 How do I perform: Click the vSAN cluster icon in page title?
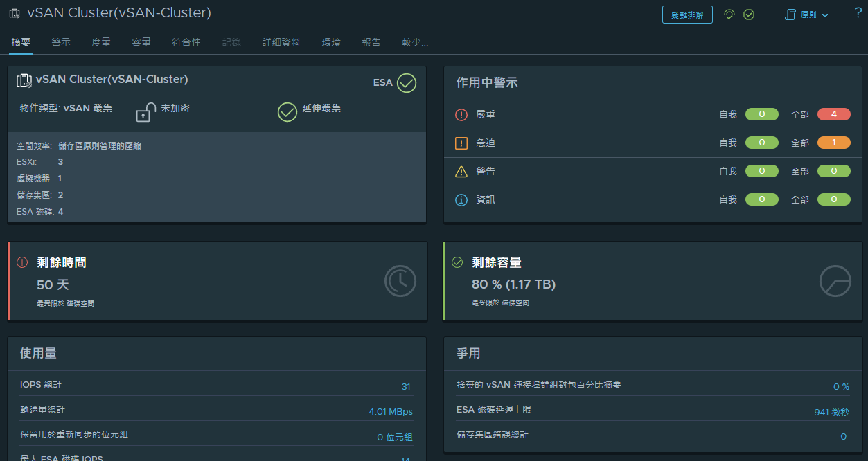pyautogui.click(x=15, y=13)
